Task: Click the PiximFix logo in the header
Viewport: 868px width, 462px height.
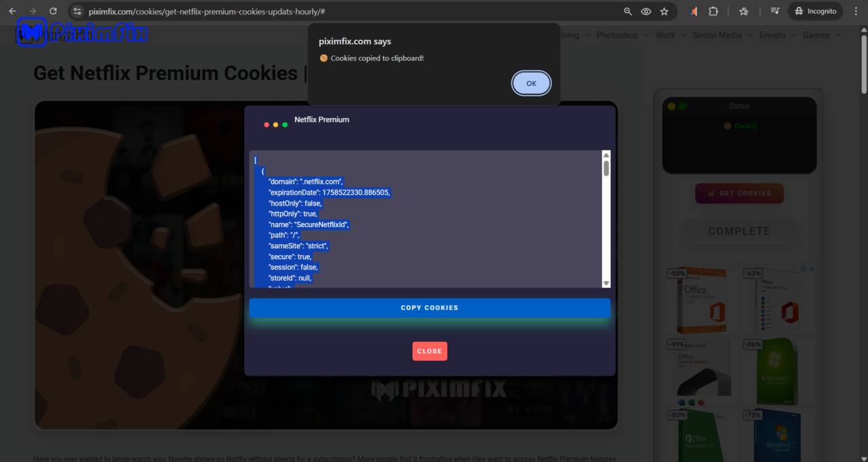Action: point(82,33)
